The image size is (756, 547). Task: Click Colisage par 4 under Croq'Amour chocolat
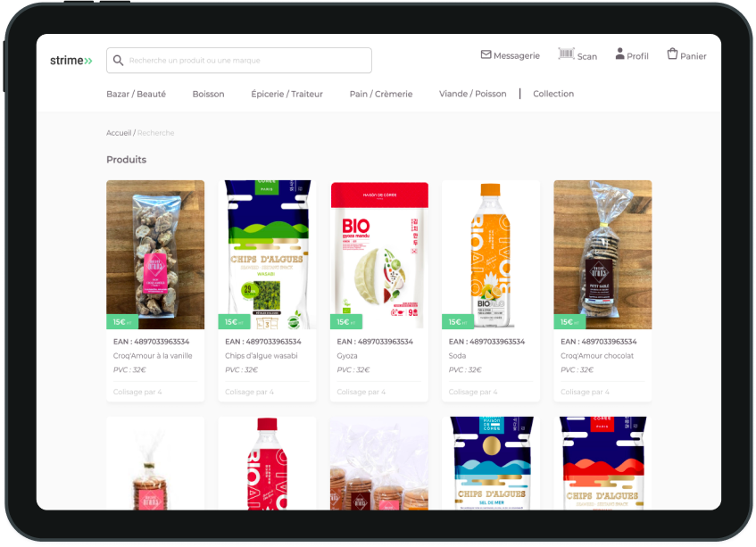pos(585,392)
